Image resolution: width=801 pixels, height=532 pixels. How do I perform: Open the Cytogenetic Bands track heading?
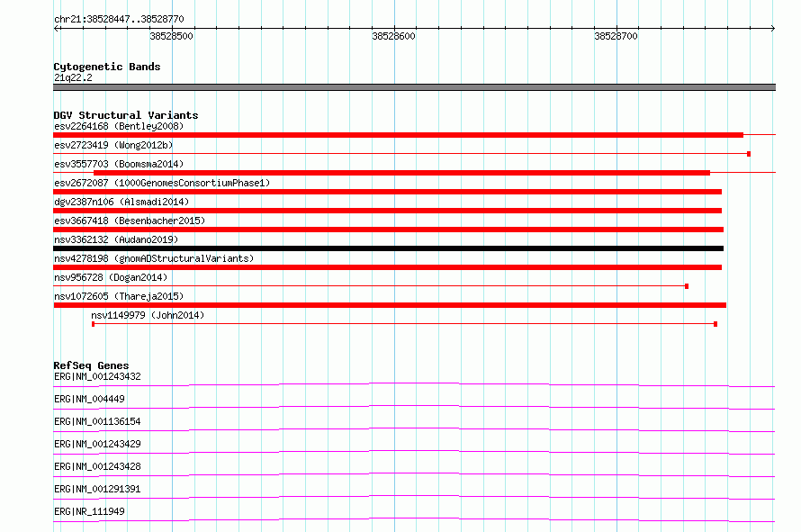point(107,67)
